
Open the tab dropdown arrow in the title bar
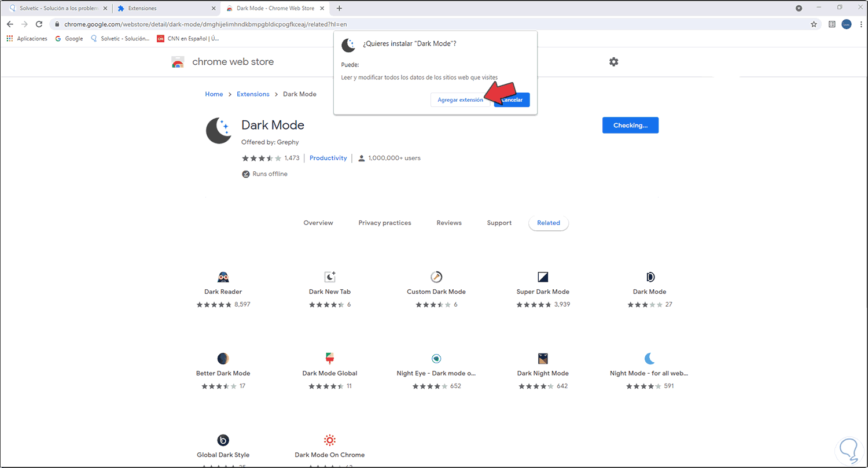pyautogui.click(x=799, y=8)
